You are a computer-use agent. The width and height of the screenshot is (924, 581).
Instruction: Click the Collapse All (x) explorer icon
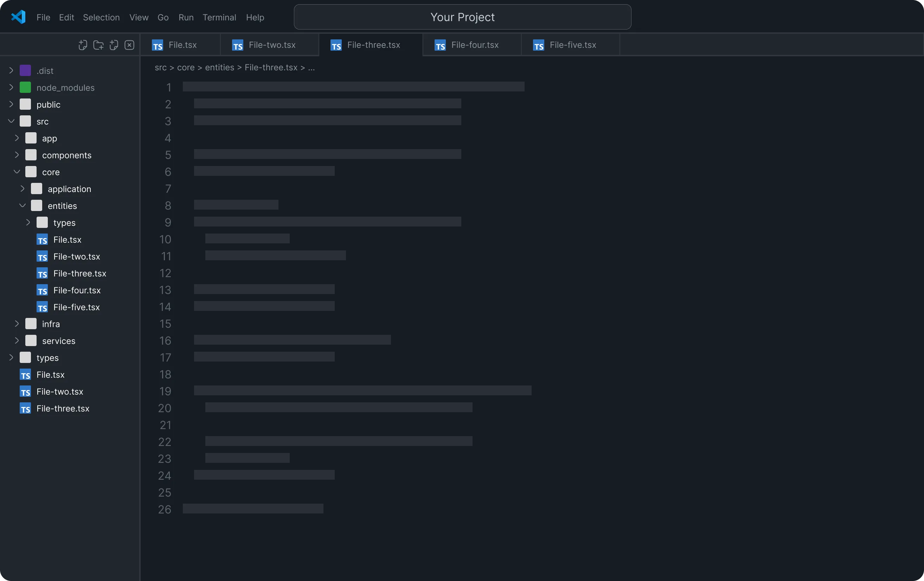pyautogui.click(x=129, y=45)
